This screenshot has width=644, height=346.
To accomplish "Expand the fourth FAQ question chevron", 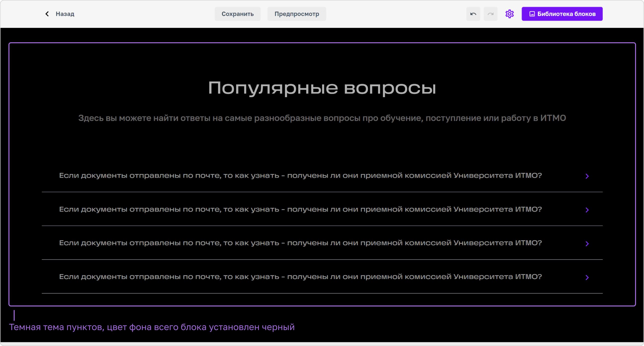I will click(x=587, y=277).
